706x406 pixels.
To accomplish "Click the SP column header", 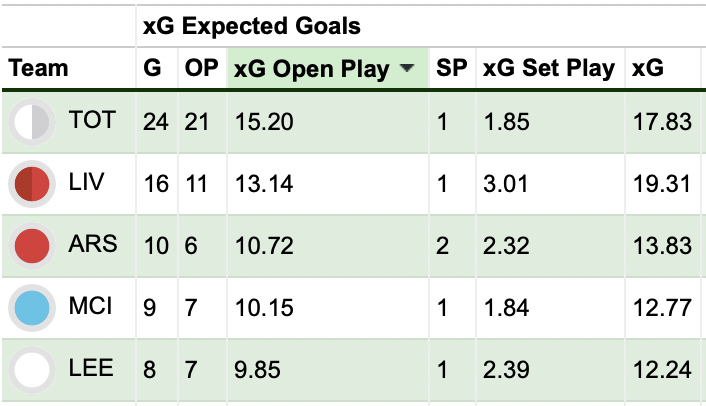I will click(452, 68).
